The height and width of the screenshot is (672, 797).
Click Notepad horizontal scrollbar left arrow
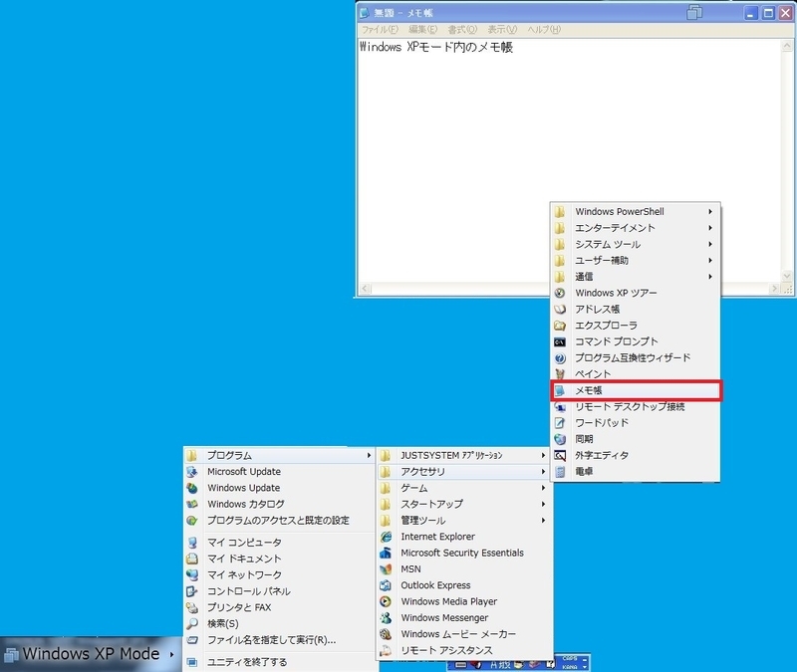tap(365, 289)
